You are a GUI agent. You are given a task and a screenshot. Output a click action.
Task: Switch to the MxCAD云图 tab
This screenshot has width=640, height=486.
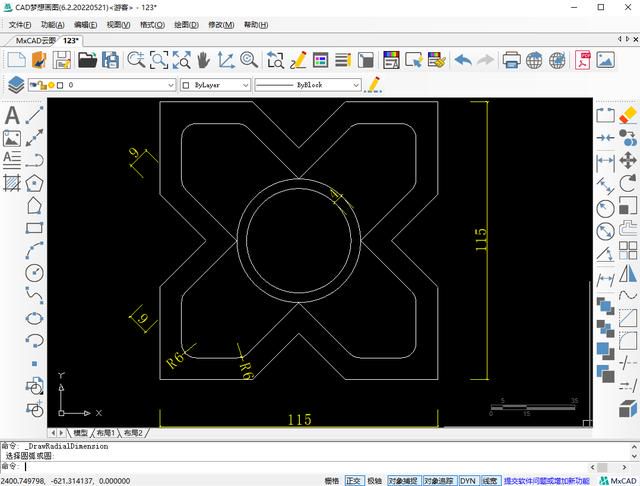[35, 40]
